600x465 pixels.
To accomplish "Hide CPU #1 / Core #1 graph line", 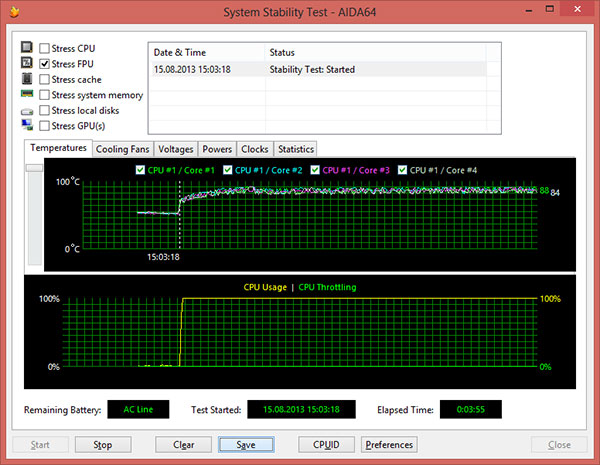I will click(x=140, y=170).
